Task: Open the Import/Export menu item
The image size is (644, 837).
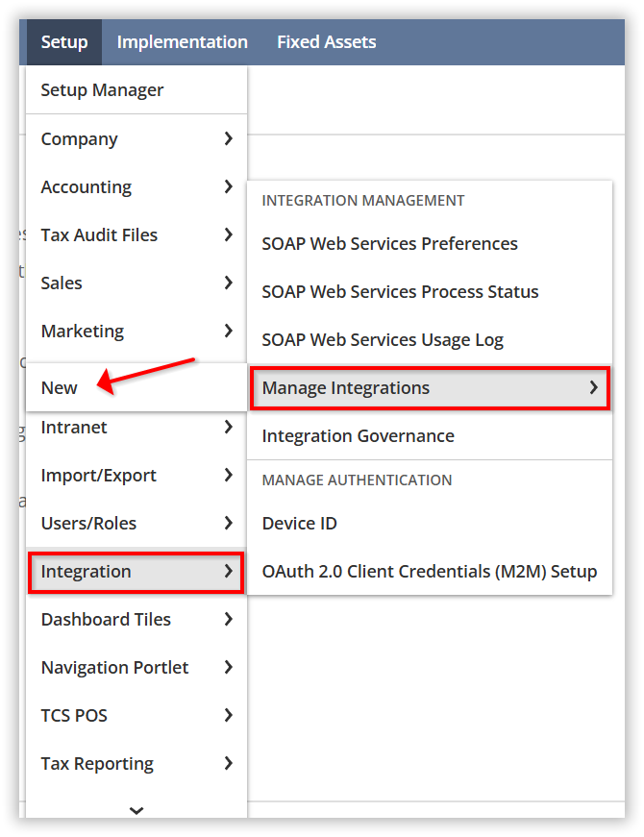Action: [x=136, y=475]
